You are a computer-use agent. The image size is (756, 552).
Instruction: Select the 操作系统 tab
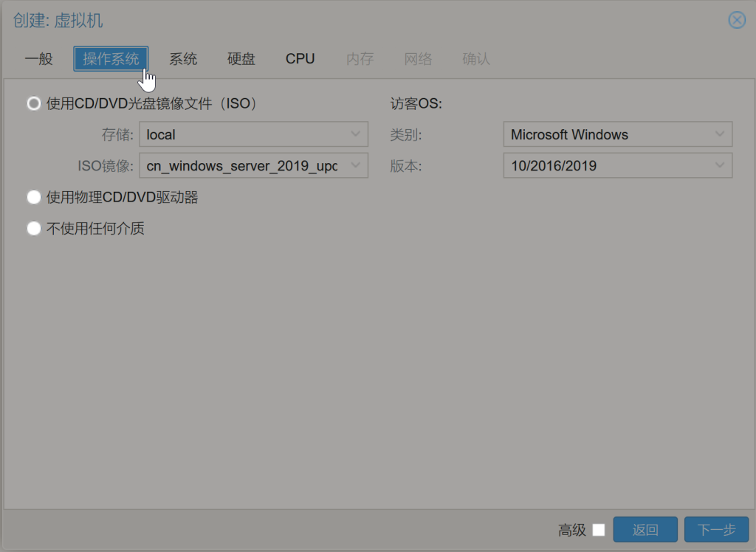111,59
